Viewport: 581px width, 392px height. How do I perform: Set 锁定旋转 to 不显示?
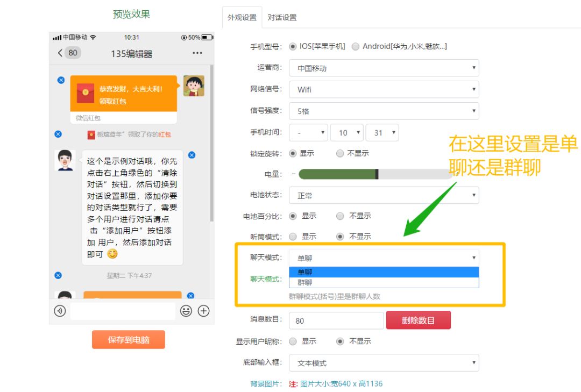pyautogui.click(x=340, y=153)
